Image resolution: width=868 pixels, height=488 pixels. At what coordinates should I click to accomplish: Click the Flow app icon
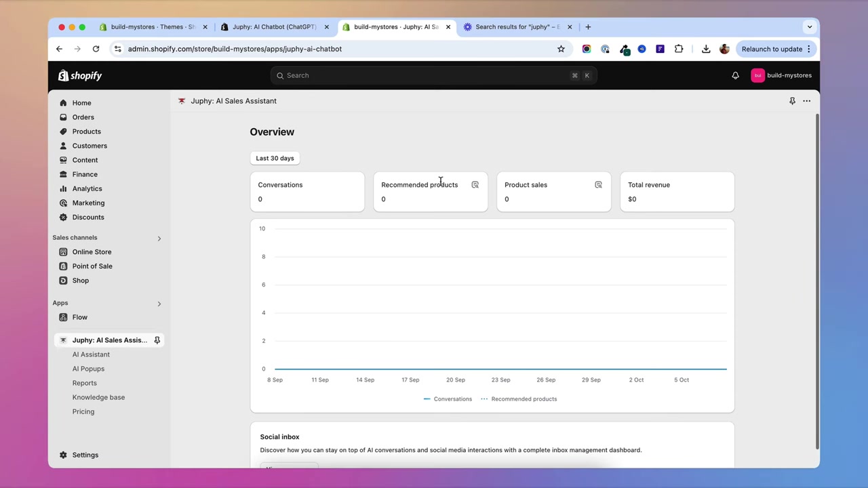pyautogui.click(x=63, y=317)
